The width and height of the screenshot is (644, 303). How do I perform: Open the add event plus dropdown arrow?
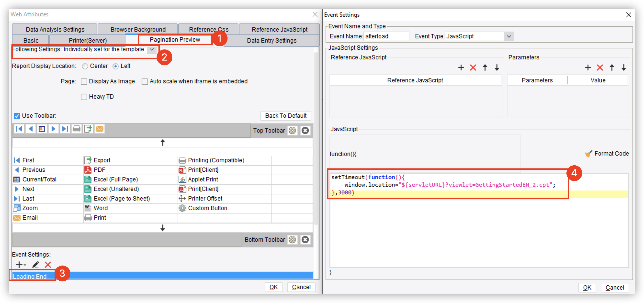(25, 265)
